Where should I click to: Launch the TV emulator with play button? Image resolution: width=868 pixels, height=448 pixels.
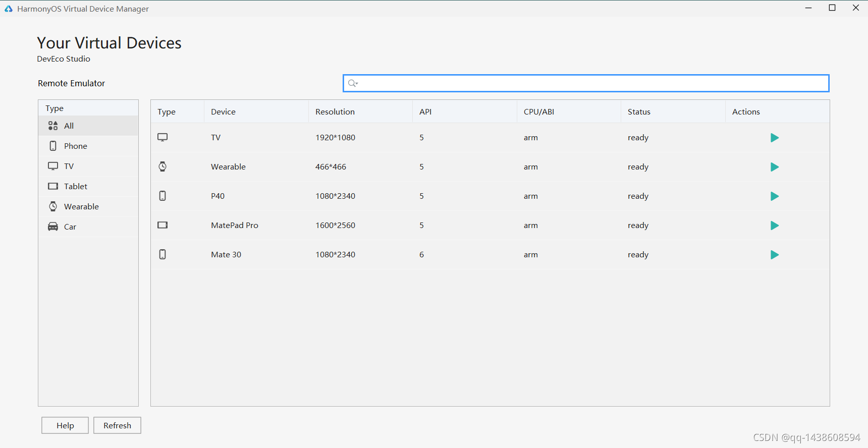pos(775,138)
